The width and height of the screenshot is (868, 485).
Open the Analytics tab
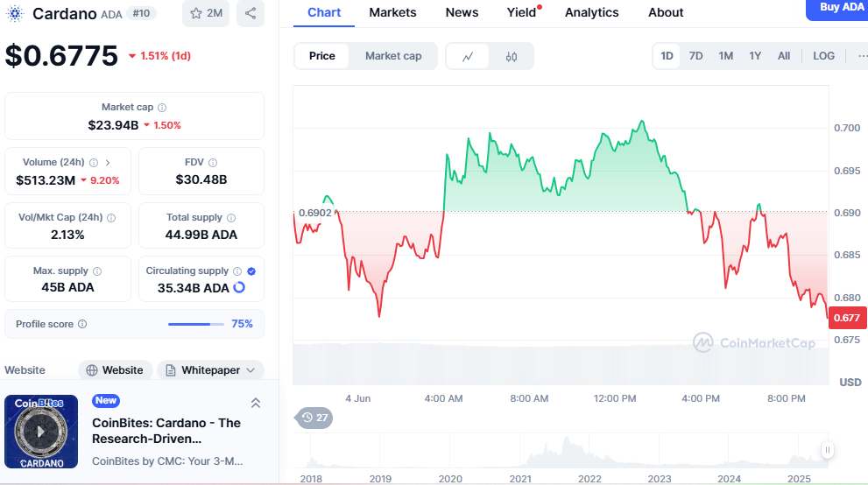592,13
